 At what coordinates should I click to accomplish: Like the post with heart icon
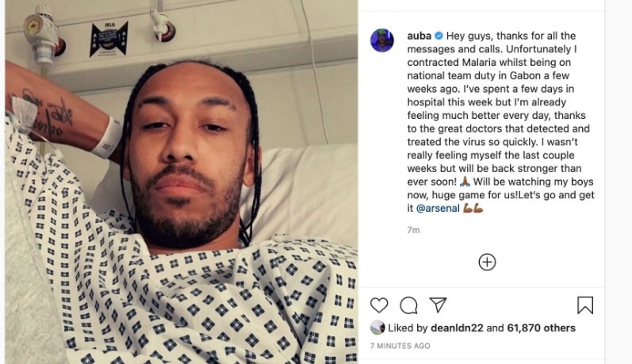pyautogui.click(x=379, y=305)
